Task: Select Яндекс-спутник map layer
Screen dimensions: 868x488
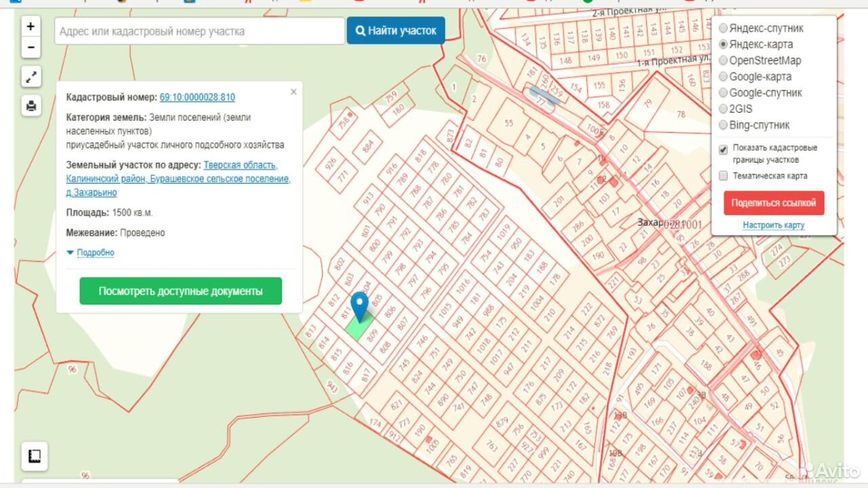Action: tap(723, 28)
